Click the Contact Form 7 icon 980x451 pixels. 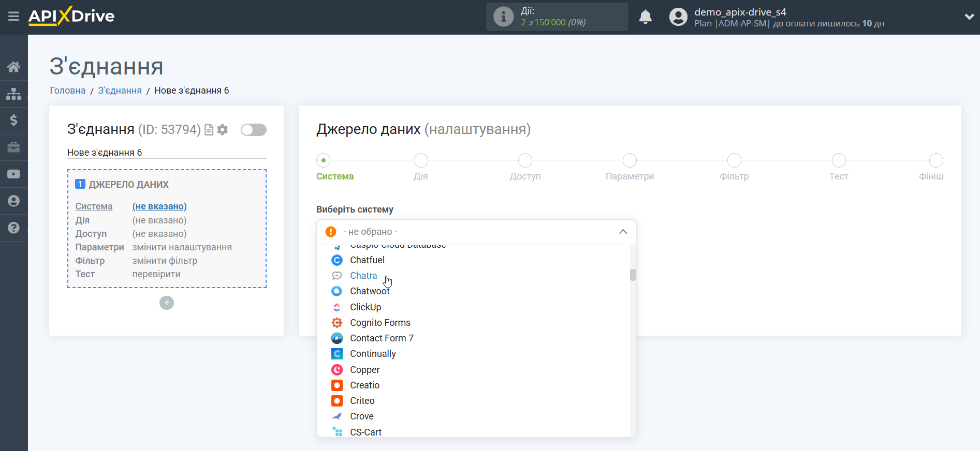tap(337, 338)
